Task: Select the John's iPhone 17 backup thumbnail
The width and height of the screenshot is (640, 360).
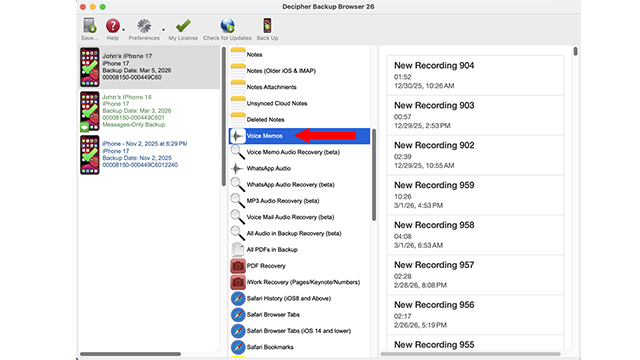Action: click(x=90, y=67)
